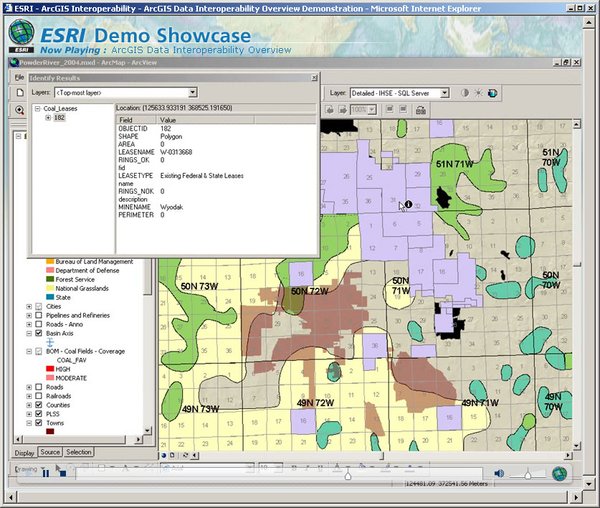
Task: Collapse the Coal_Leases tree node
Action: pos(38,109)
